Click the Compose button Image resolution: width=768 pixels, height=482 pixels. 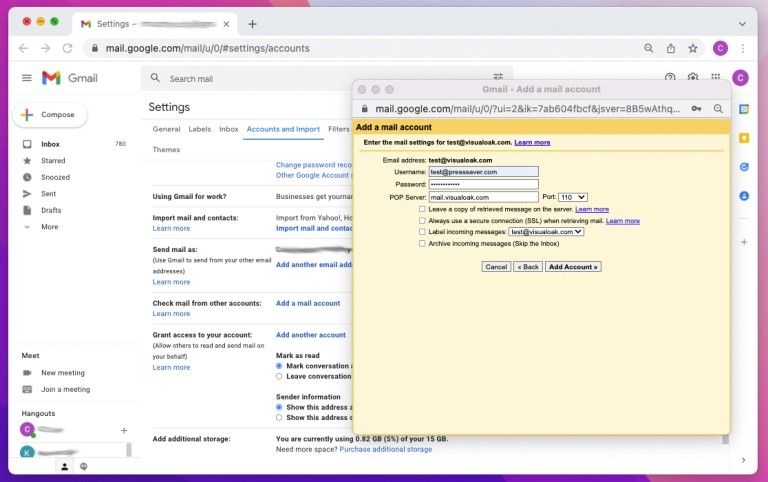[50, 115]
